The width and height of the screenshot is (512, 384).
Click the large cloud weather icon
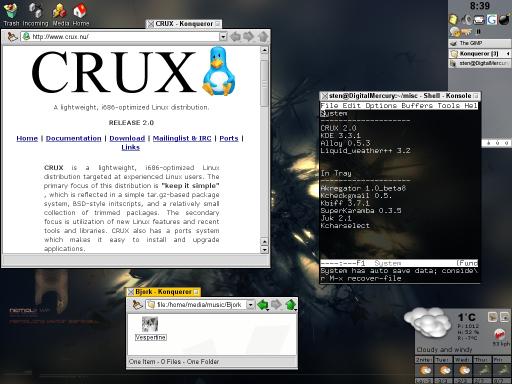429,322
